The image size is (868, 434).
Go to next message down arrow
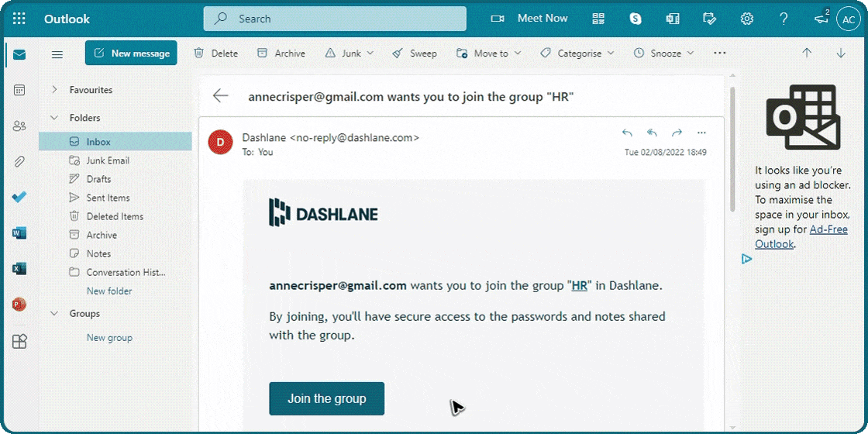(841, 53)
